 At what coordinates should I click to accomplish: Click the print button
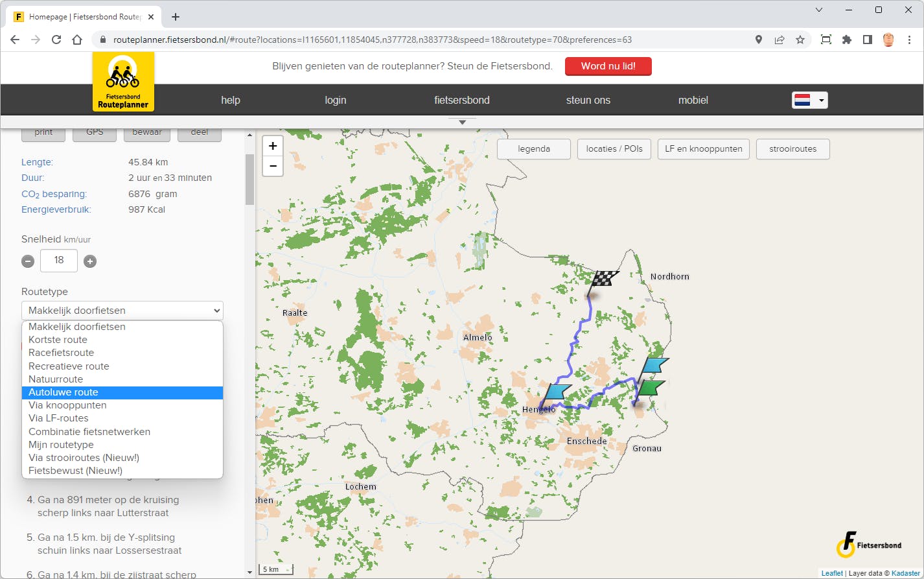pos(43,133)
